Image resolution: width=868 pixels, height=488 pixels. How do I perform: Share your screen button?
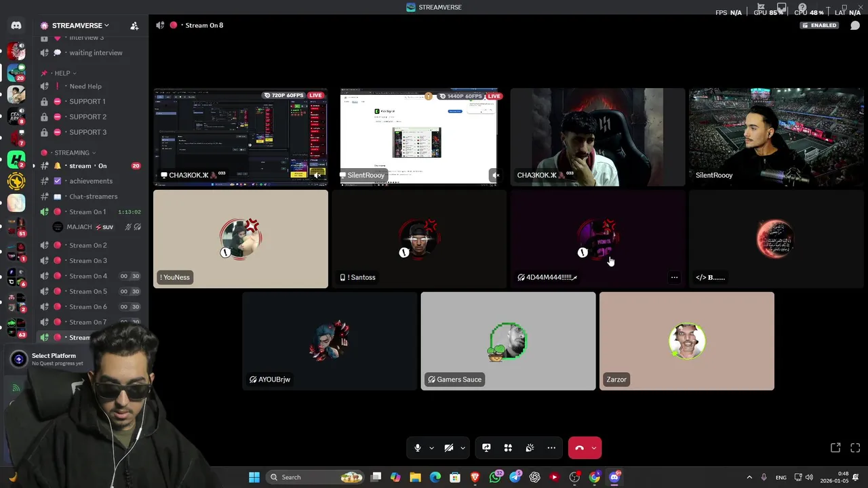click(x=486, y=448)
